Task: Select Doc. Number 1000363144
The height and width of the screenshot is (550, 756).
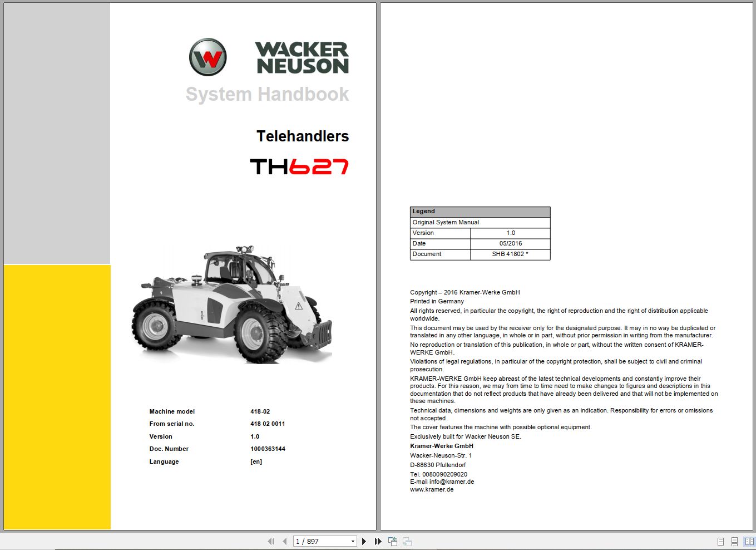Action: coord(268,449)
